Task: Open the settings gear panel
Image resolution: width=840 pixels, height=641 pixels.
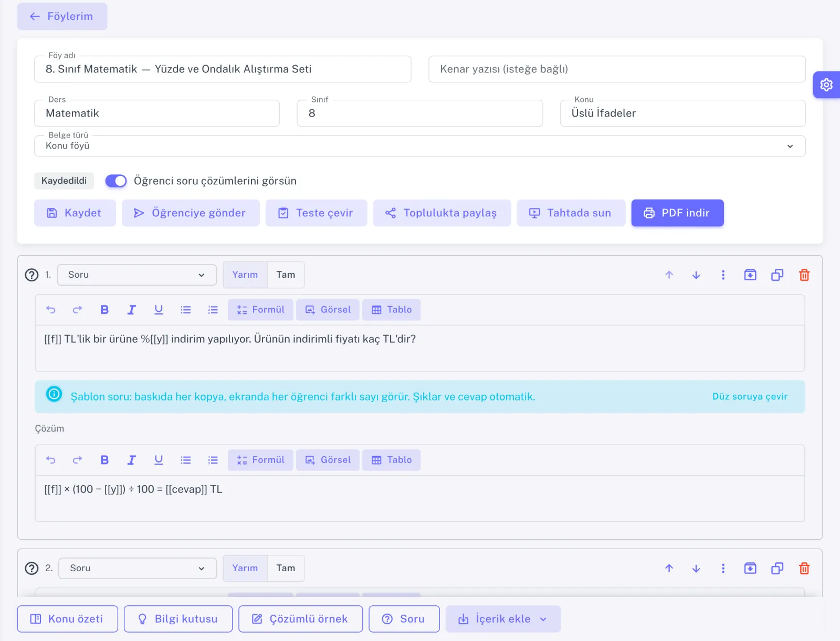Action: click(x=826, y=85)
